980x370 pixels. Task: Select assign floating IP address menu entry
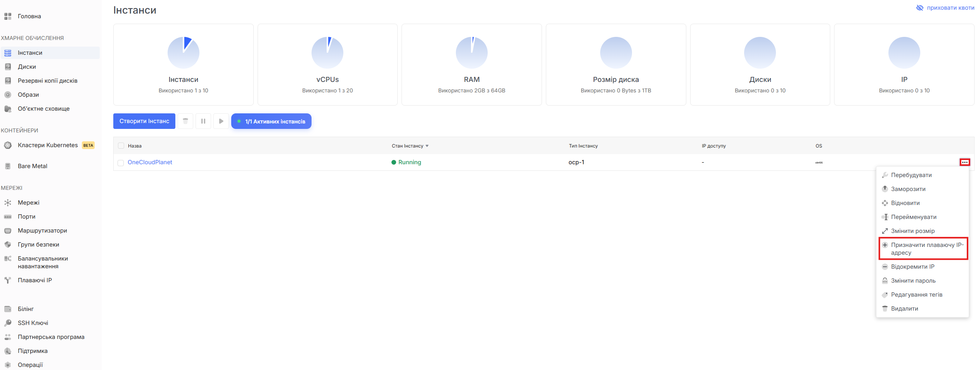[923, 248]
